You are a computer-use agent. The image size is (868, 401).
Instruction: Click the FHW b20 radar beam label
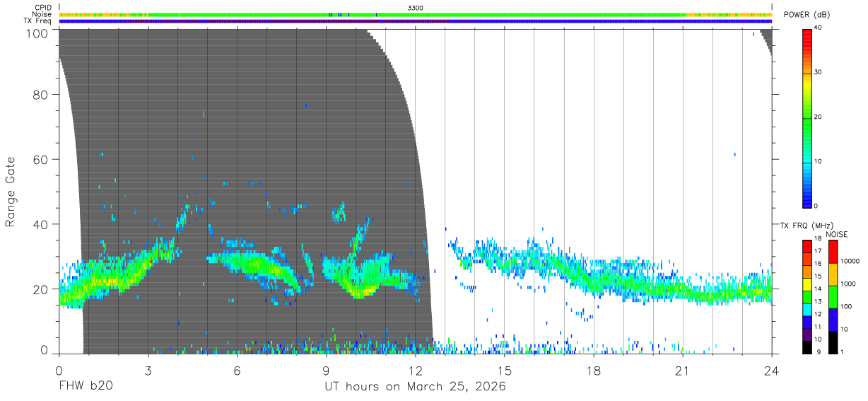[86, 386]
